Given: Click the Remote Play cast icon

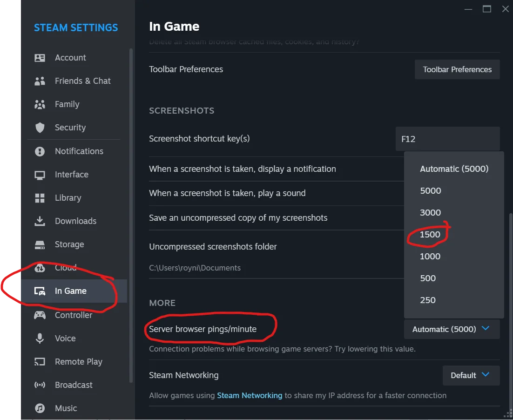Looking at the screenshot, I should [40, 362].
